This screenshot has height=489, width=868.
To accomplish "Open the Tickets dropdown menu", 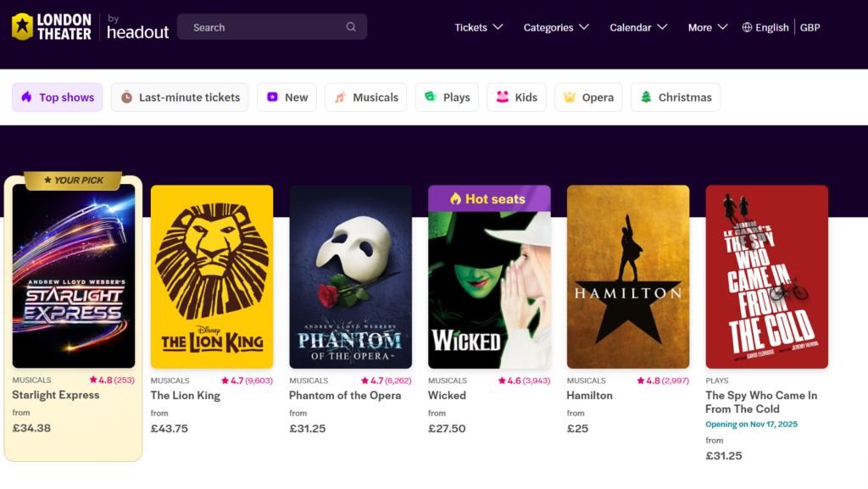I will tap(478, 28).
